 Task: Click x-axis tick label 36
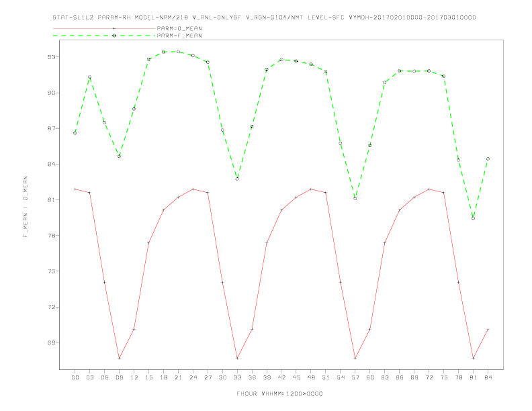[x=252, y=377]
